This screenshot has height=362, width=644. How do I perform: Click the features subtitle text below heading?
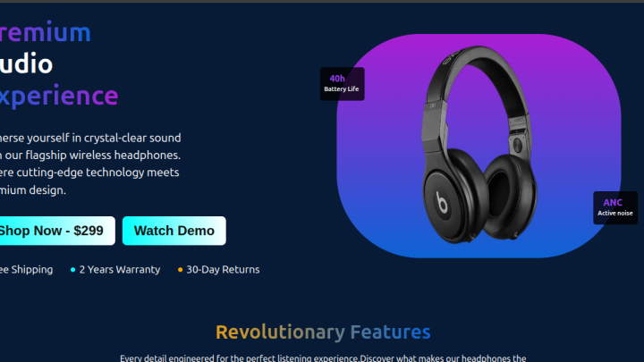coord(323,358)
